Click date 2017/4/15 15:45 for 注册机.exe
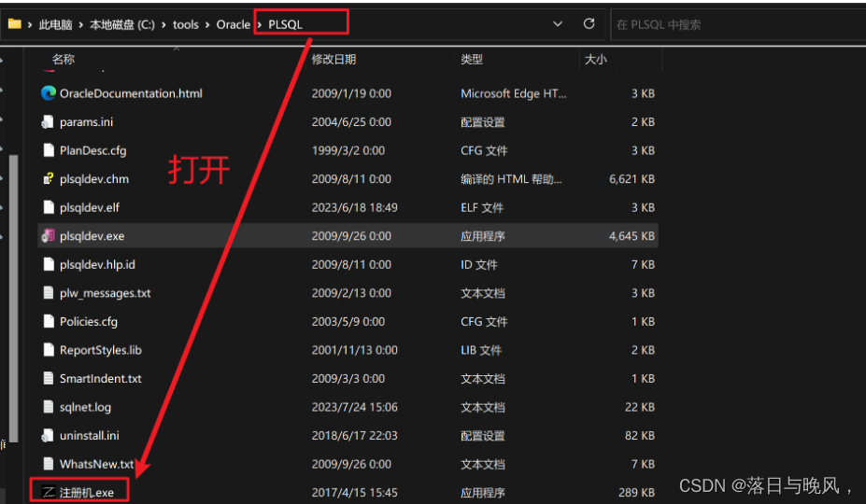This screenshot has height=504, width=866. click(x=355, y=493)
